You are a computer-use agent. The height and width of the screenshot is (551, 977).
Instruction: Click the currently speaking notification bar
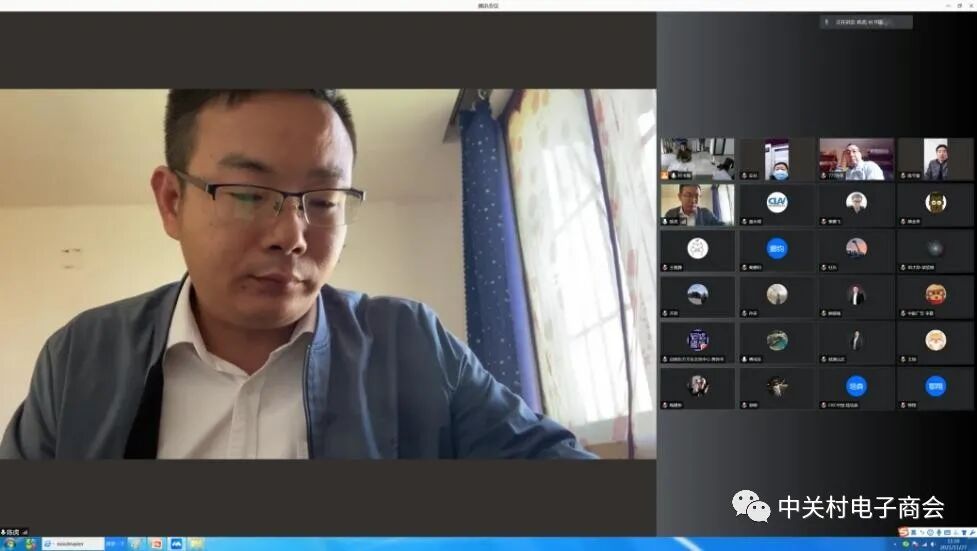(x=866, y=22)
